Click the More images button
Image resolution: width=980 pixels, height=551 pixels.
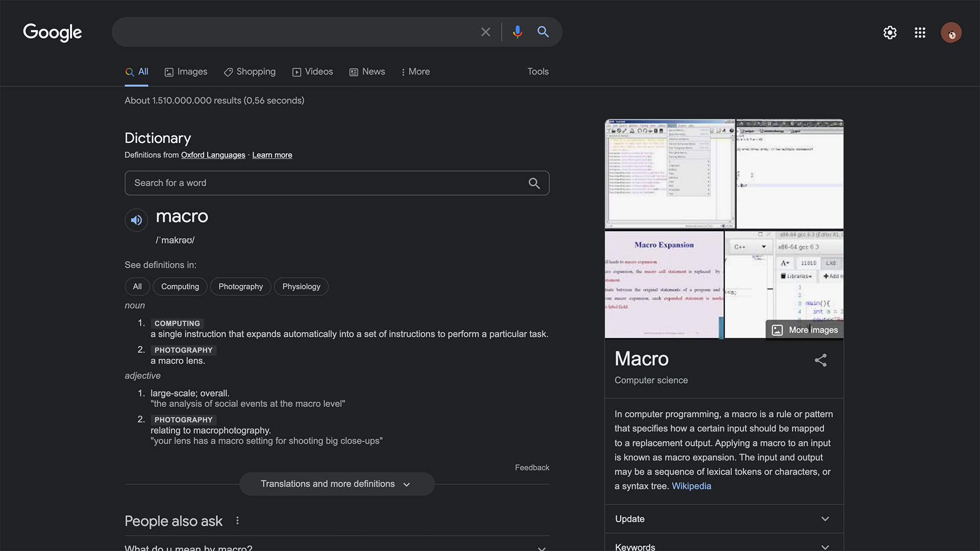[804, 330]
